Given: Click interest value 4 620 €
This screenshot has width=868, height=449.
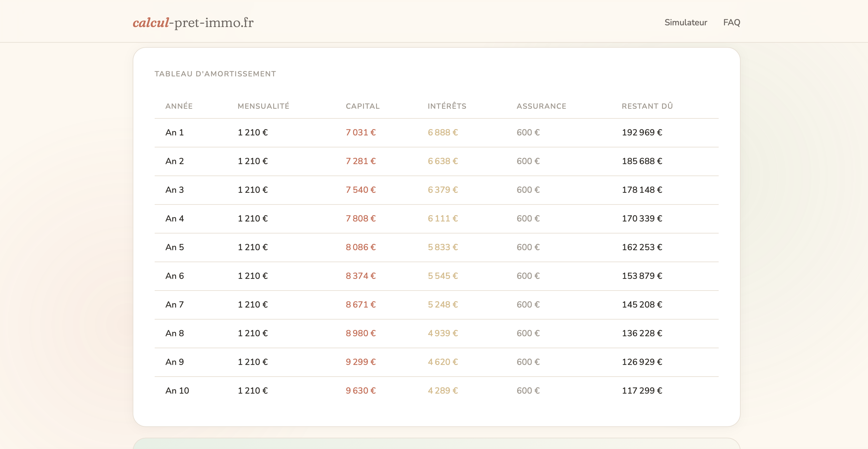Looking at the screenshot, I should point(443,362).
